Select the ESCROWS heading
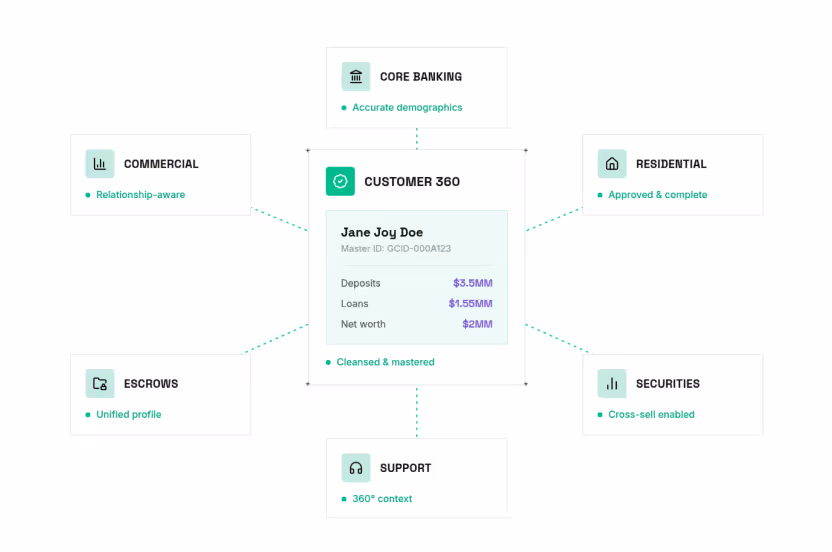Screen dimensions: 832x552 [151, 384]
